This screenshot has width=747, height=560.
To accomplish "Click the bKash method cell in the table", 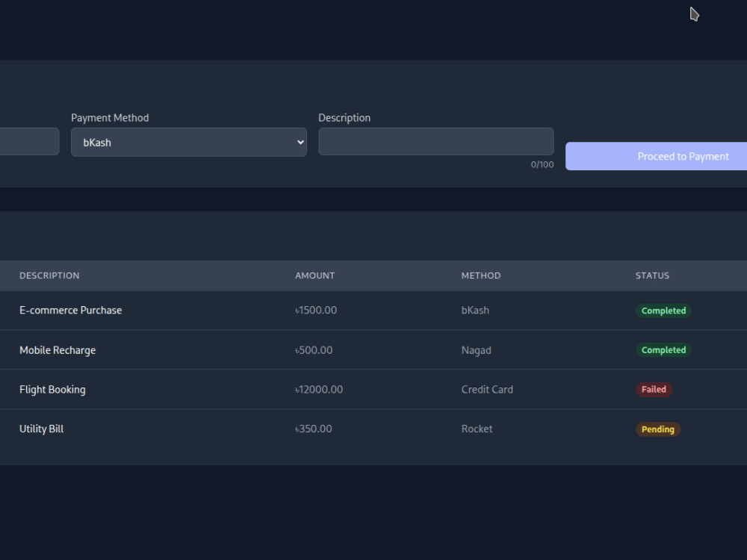I will pos(475,311).
